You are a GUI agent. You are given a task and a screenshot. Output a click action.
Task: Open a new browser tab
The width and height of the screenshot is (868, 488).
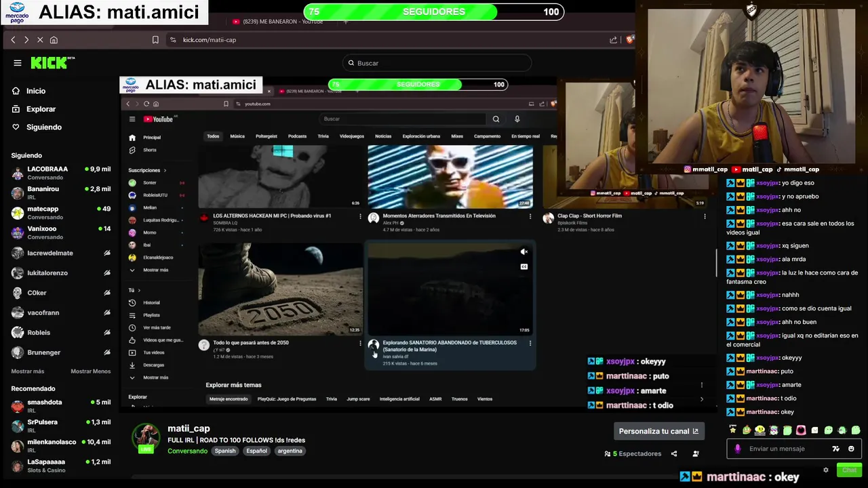(345, 22)
